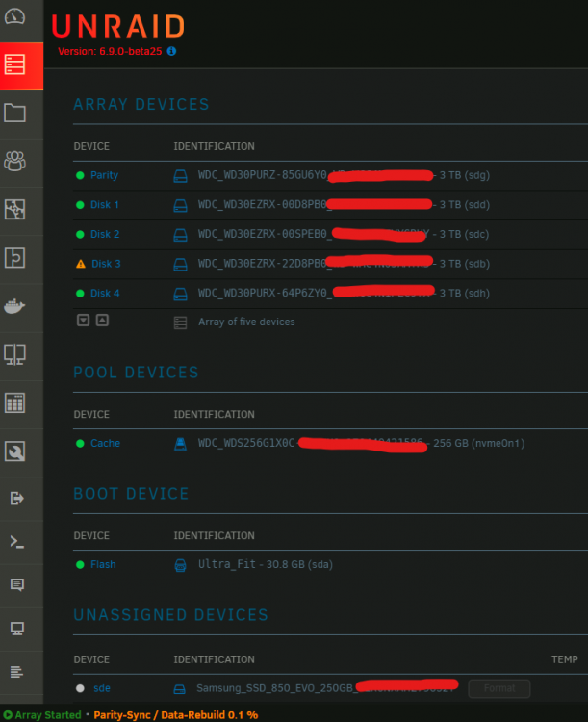Click the version info icon
The height and width of the screenshot is (722, 588).
point(171,51)
